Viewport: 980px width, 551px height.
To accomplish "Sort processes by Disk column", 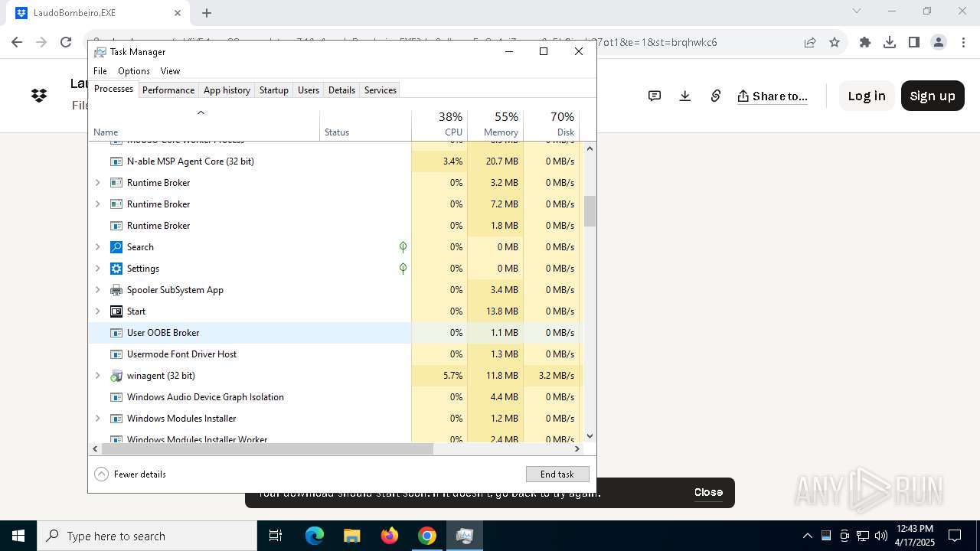I will (551, 125).
